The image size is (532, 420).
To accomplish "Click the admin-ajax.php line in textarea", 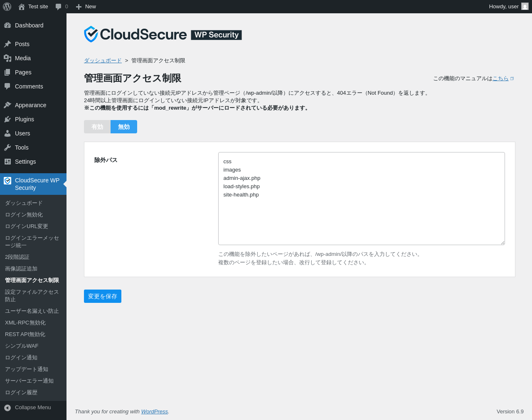I will 242,178.
